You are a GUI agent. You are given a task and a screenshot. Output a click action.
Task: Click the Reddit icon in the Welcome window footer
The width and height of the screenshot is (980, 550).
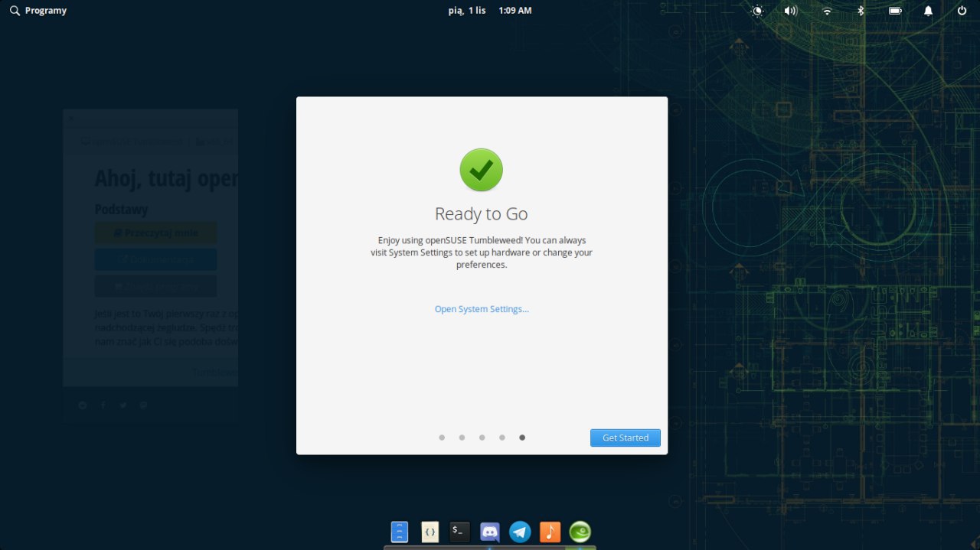click(83, 405)
